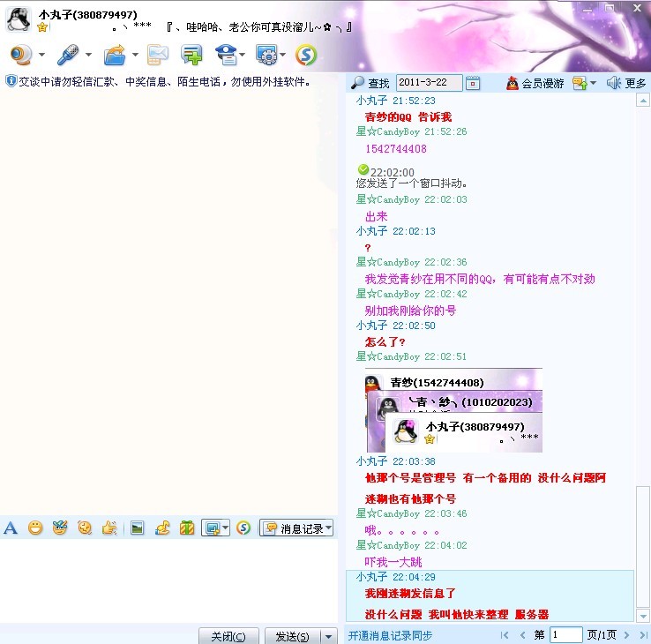
Task: Click the send file folder icon
Action: pyautogui.click(x=115, y=55)
